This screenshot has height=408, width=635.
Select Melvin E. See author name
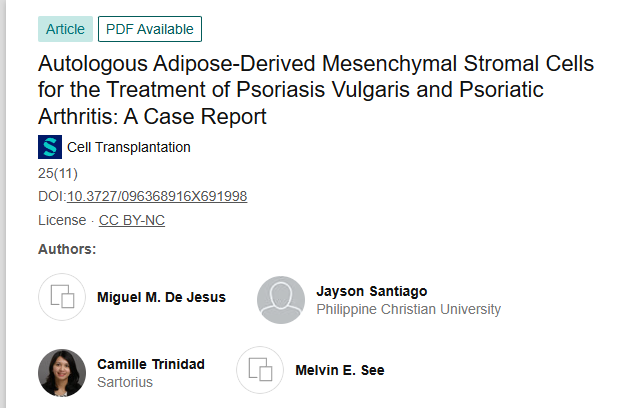click(x=340, y=370)
